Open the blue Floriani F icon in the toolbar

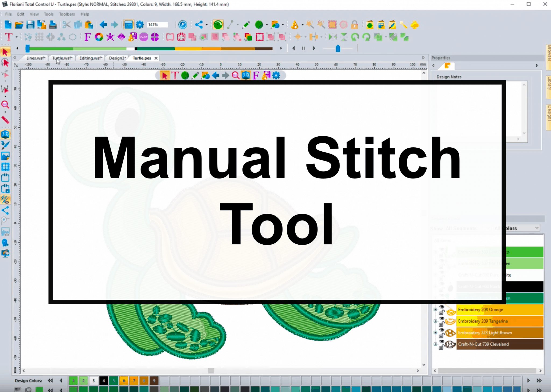click(x=183, y=24)
